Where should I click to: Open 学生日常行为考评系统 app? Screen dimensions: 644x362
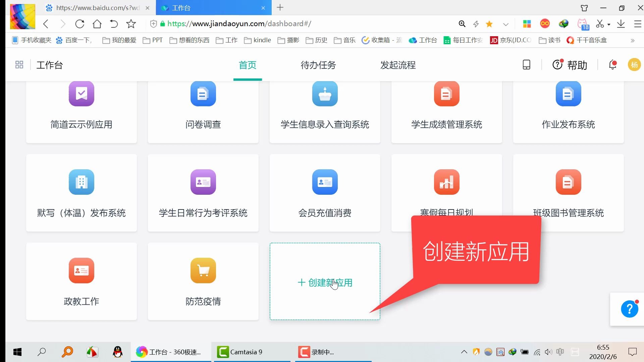tap(203, 193)
